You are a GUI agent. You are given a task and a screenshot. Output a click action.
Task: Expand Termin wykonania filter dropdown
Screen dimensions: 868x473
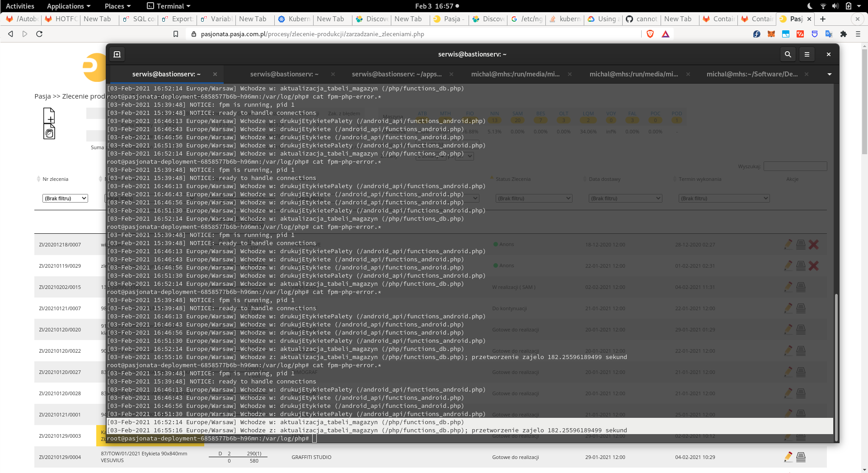pyautogui.click(x=724, y=199)
